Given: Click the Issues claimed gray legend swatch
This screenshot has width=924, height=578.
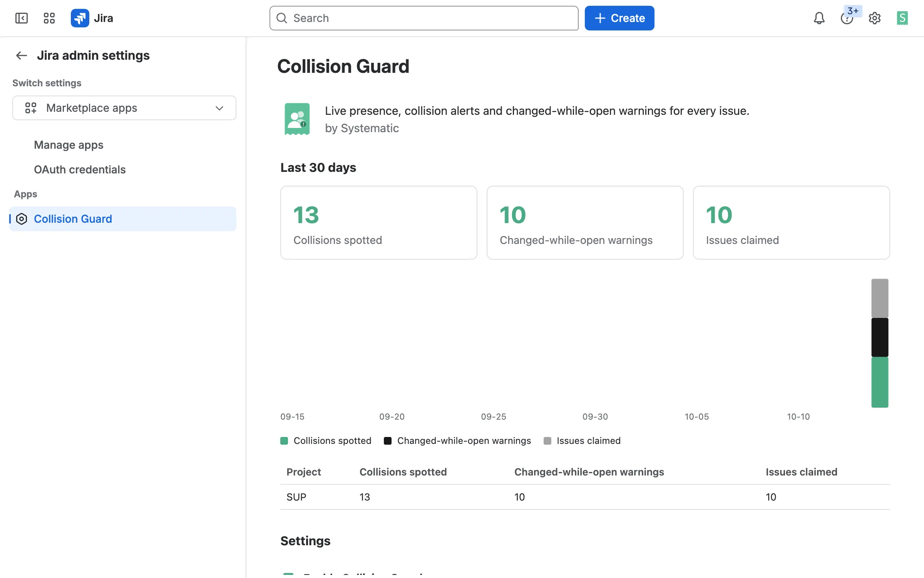Looking at the screenshot, I should pos(547,441).
